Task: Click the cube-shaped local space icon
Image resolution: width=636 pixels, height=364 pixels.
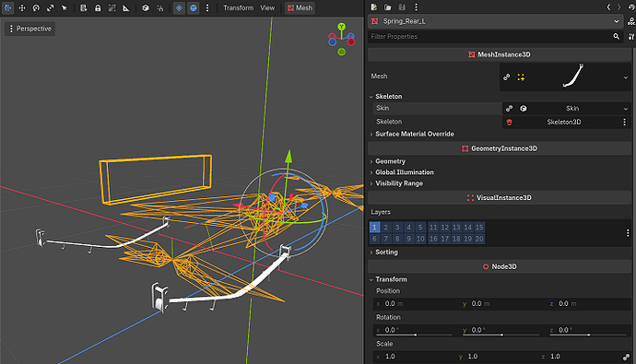Action: point(146,7)
